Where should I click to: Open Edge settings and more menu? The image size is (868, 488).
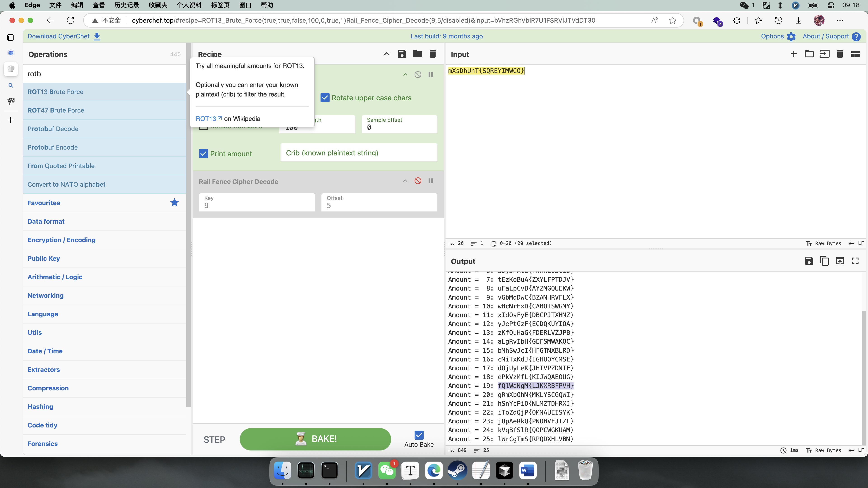pos(840,21)
